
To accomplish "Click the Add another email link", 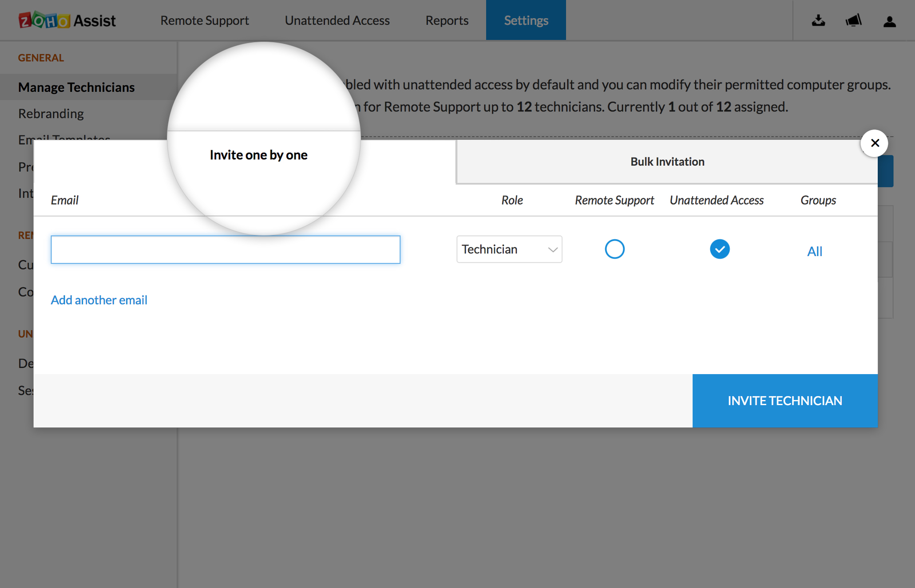I will coord(99,300).
